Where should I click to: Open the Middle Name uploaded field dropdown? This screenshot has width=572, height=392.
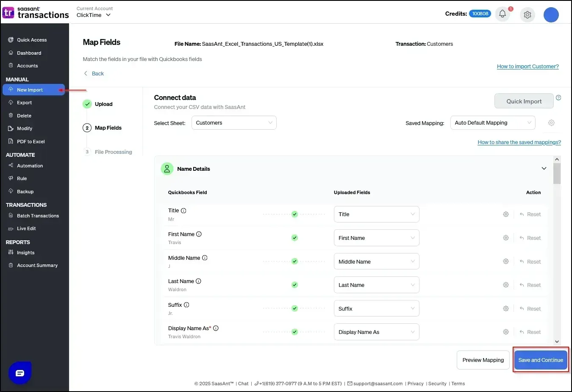coord(377,261)
